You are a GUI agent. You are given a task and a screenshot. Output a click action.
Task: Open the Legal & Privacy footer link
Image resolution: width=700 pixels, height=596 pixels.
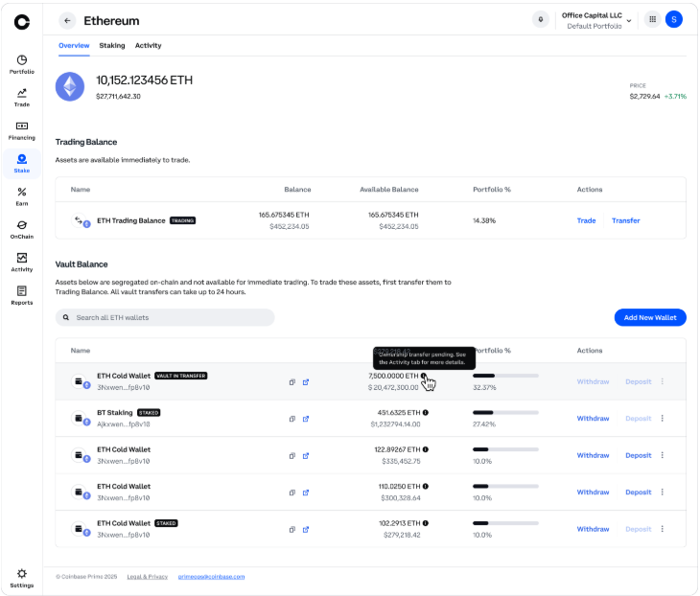click(x=148, y=577)
